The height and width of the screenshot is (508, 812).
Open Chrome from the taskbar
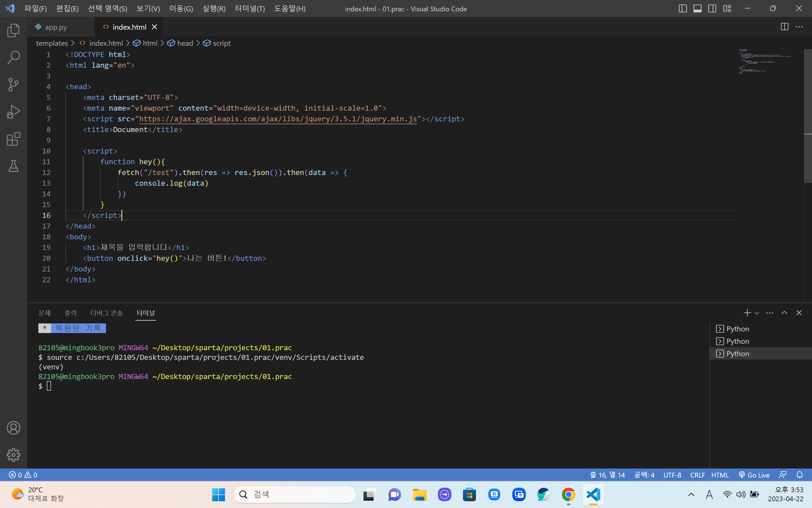(568, 494)
